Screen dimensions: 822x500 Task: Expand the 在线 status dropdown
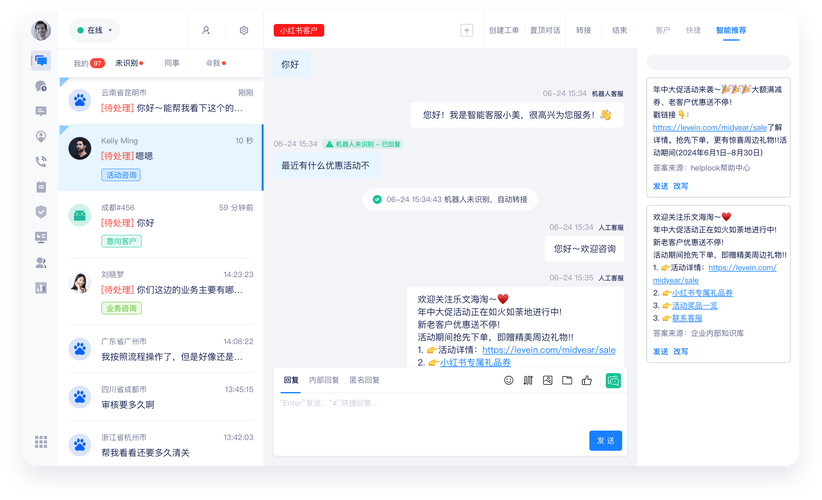(94, 31)
